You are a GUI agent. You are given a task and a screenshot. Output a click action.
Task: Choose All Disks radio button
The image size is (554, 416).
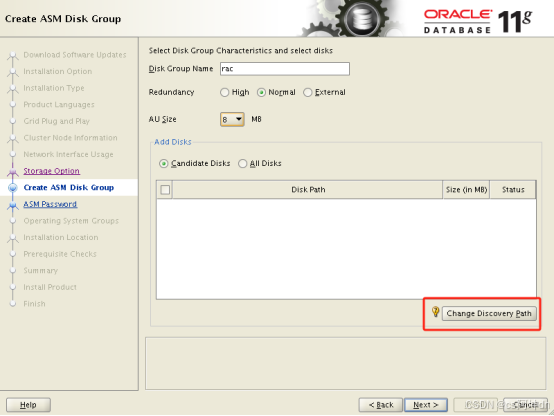242,164
